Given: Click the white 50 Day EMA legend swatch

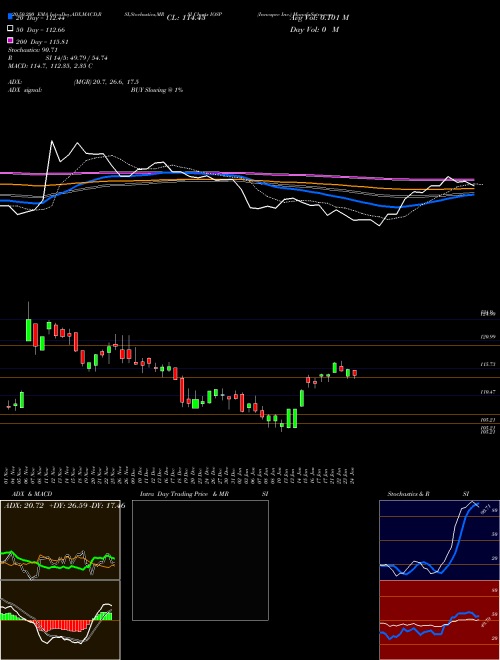Looking at the screenshot, I should pyautogui.click(x=11, y=29).
